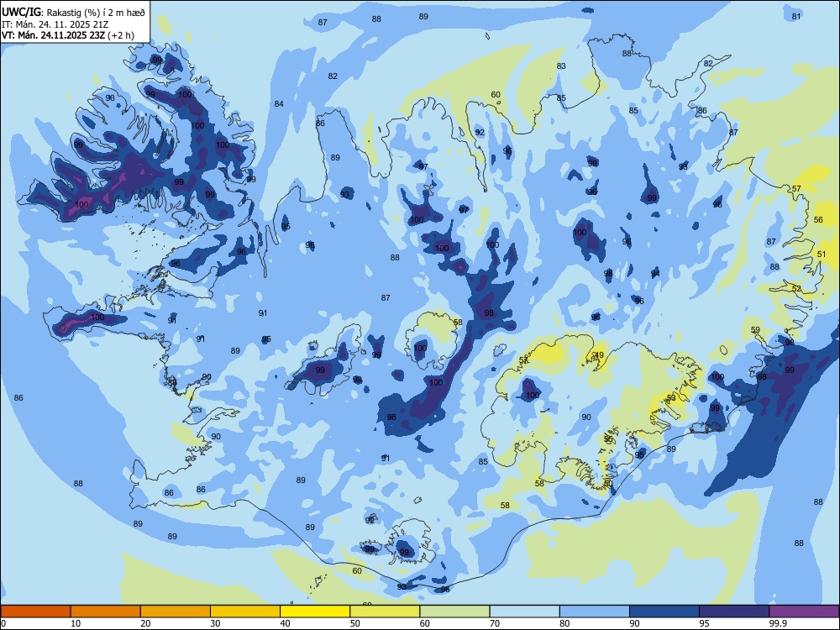Click the navy 95–99.9 legend swatch
The width and height of the screenshot is (840, 630).
(734, 612)
